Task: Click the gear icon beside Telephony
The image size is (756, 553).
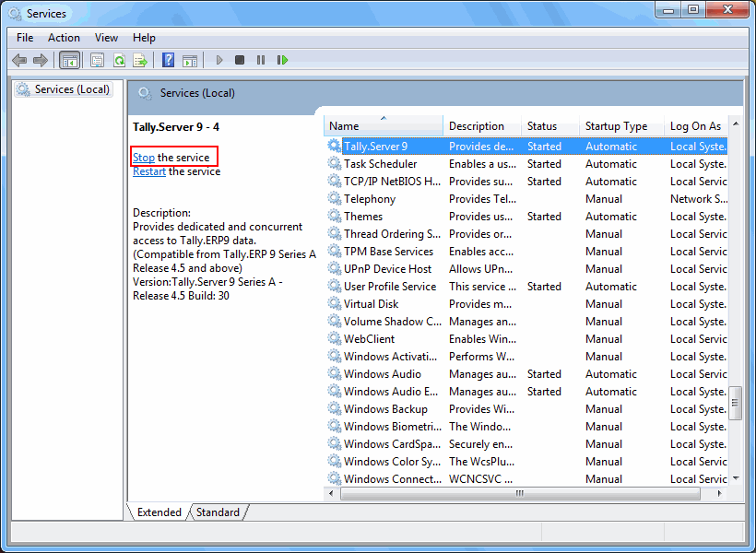Action: [x=334, y=198]
